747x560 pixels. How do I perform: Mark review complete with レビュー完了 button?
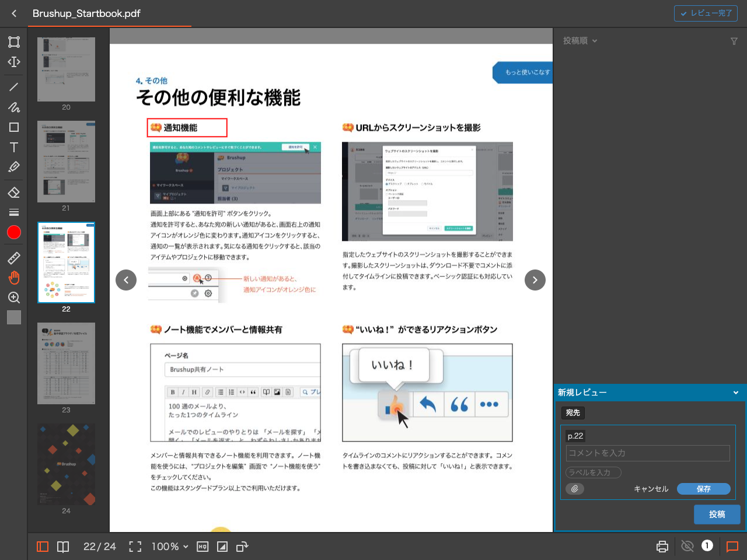[x=706, y=13]
